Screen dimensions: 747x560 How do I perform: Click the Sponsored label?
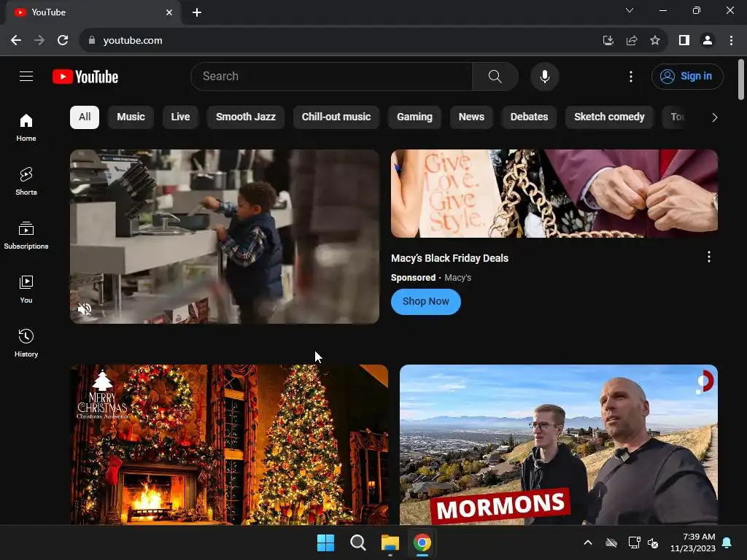click(x=413, y=278)
